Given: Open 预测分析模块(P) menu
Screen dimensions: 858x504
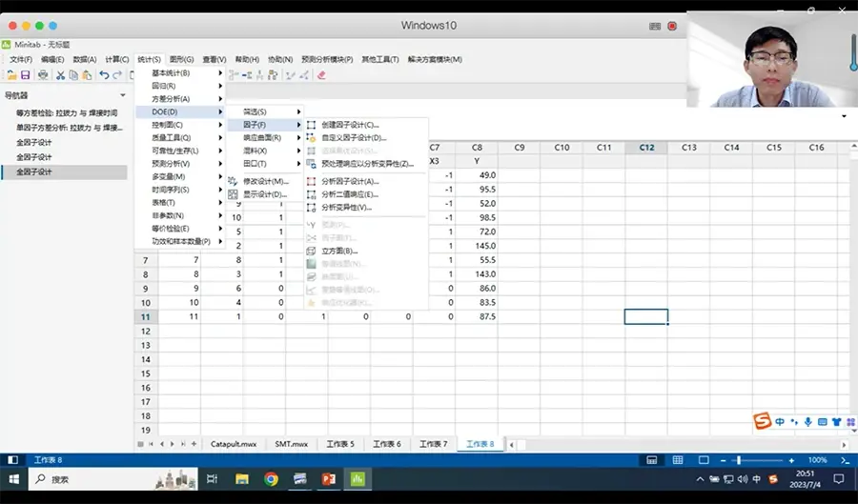Looking at the screenshot, I should (327, 59).
